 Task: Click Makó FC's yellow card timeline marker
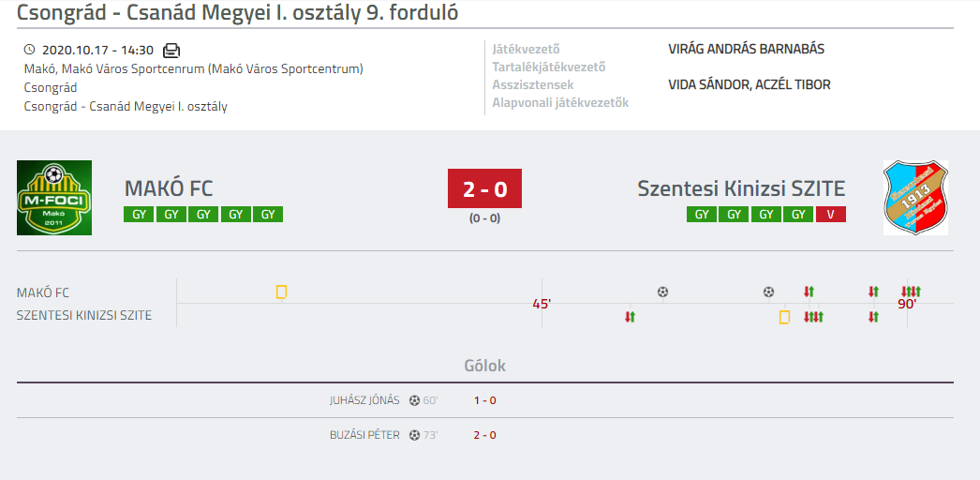(x=282, y=292)
